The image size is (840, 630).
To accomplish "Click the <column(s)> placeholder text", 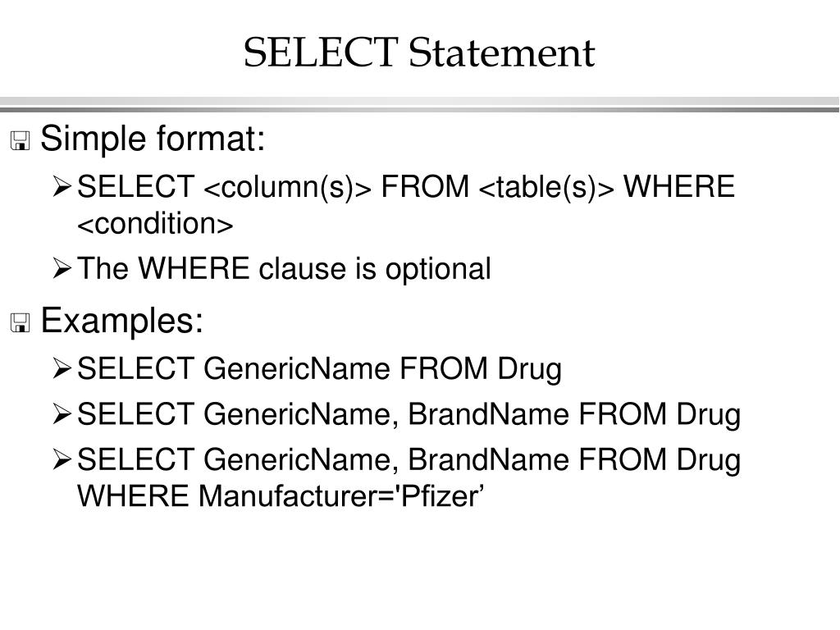I will click(288, 187).
